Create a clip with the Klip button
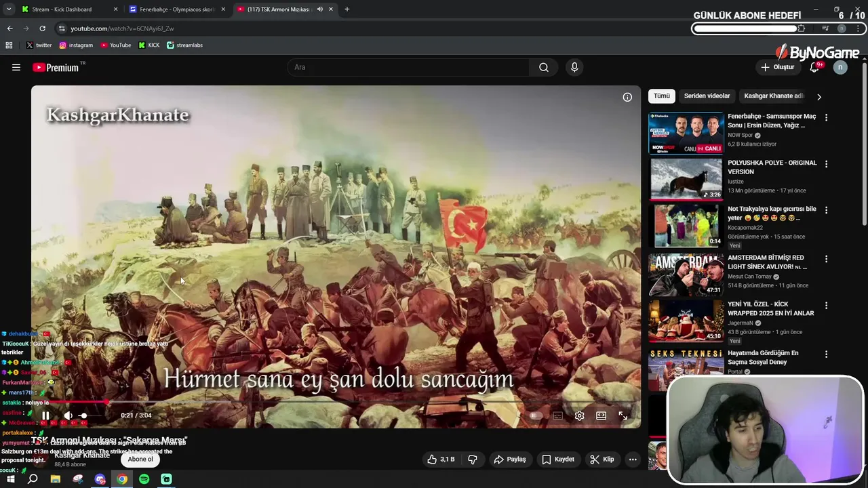Screen dimensions: 868x488 [602, 460]
